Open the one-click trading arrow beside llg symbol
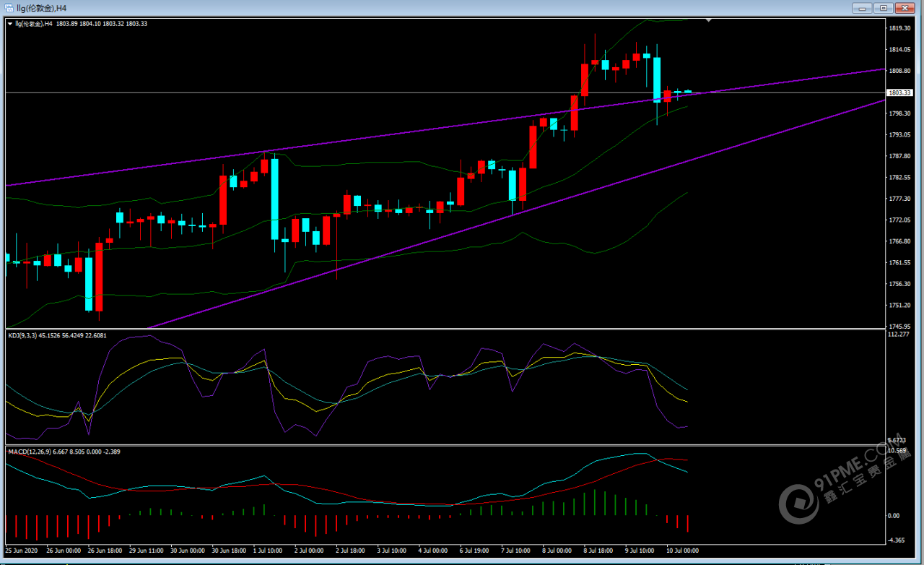Image resolution: width=924 pixels, height=565 pixels. pyautogui.click(x=10, y=24)
